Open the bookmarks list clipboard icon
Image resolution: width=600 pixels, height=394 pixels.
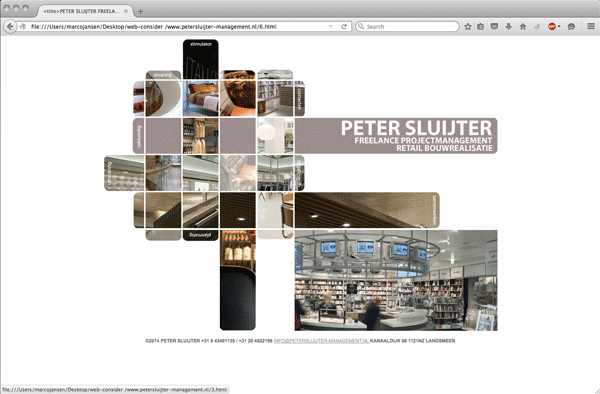[481, 26]
